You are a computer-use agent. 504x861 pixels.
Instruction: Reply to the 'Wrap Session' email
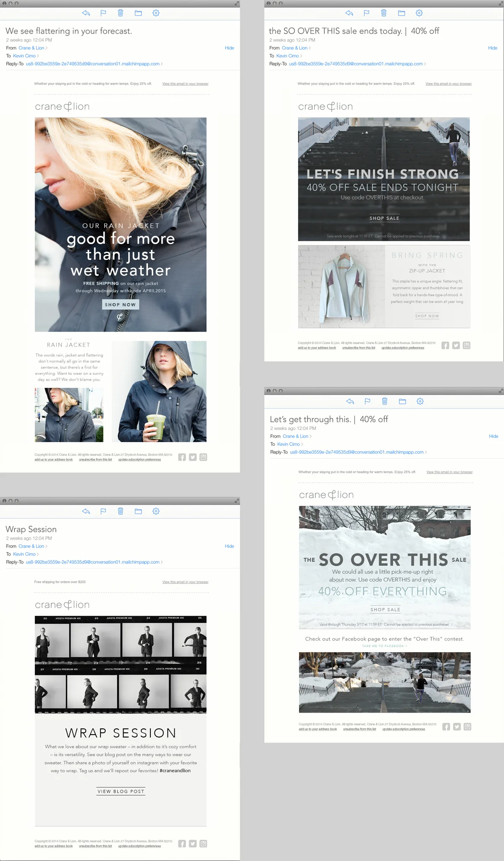point(86,511)
